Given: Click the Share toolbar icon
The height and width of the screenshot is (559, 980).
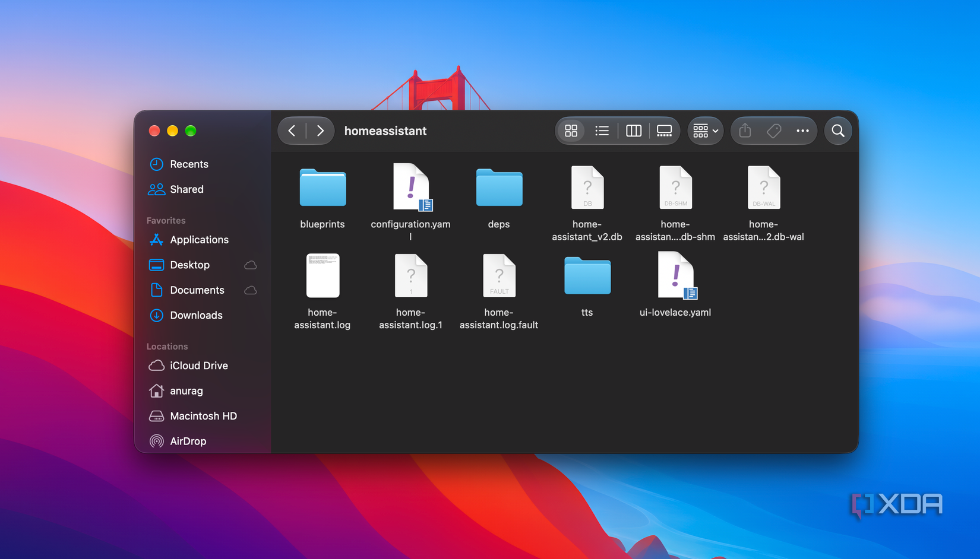Looking at the screenshot, I should [745, 131].
